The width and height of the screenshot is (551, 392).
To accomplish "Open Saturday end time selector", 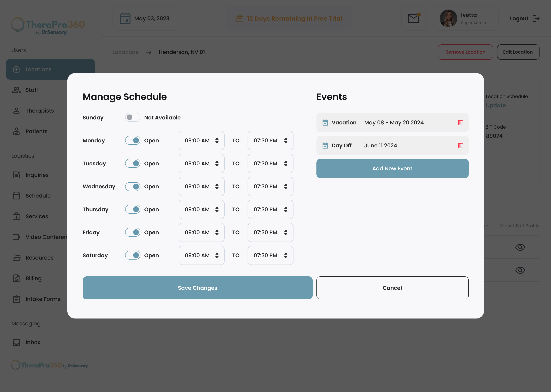I will tap(270, 255).
